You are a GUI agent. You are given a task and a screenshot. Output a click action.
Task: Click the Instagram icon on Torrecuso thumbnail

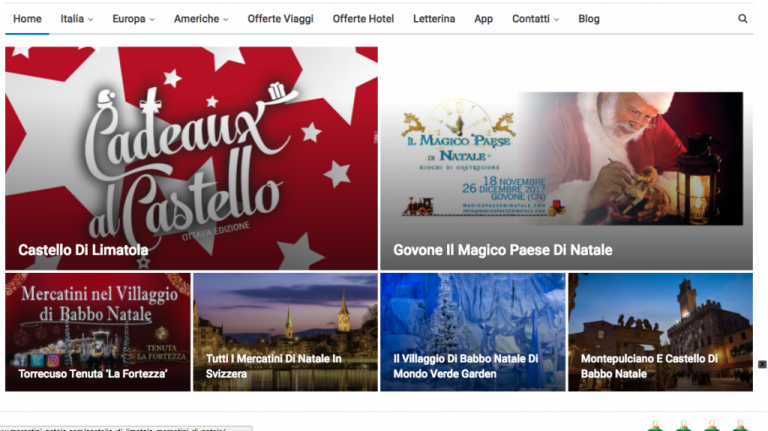[x=53, y=360]
